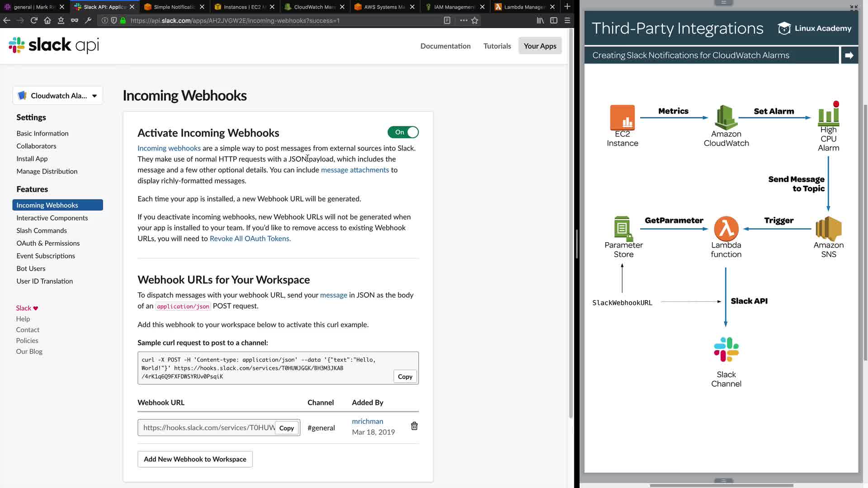The image size is (868, 488).
Task: Copy the sample curl request
Action: pyautogui.click(x=405, y=376)
